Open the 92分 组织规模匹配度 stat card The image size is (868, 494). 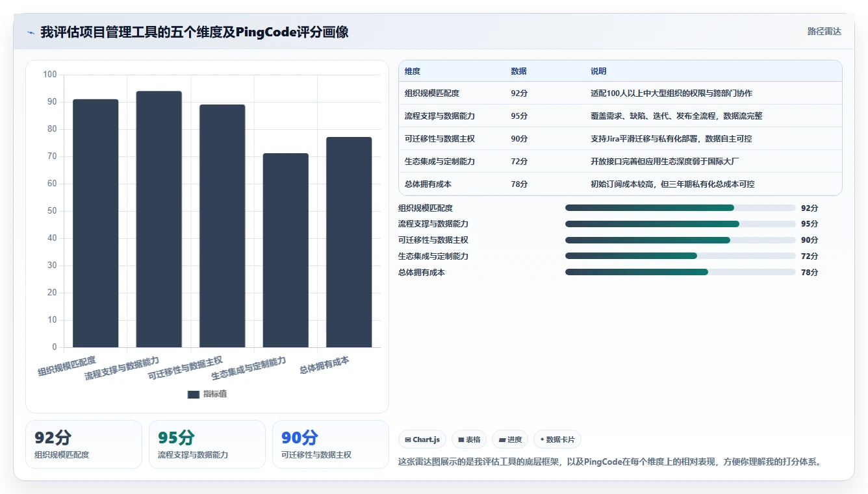84,444
